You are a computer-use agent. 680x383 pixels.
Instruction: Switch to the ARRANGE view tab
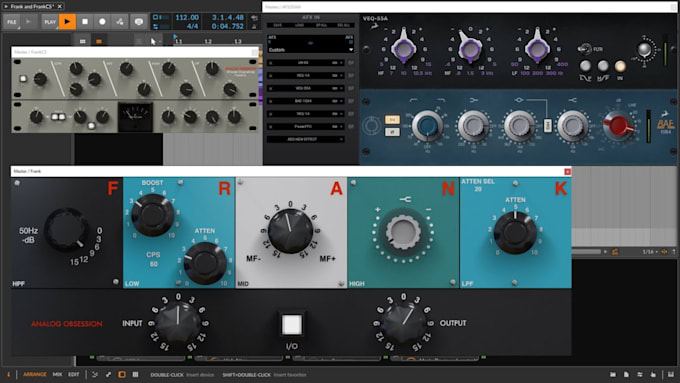(x=35, y=374)
